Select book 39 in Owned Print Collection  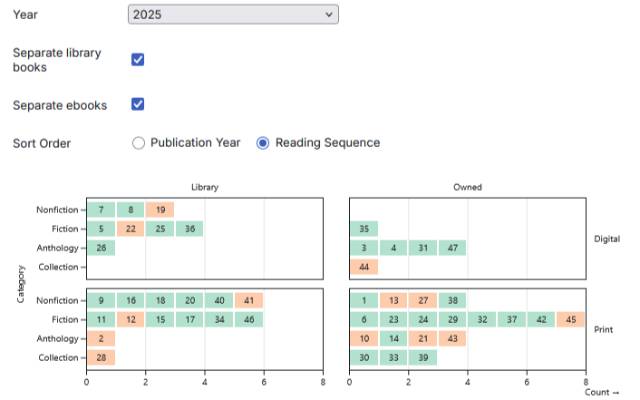coord(423,358)
